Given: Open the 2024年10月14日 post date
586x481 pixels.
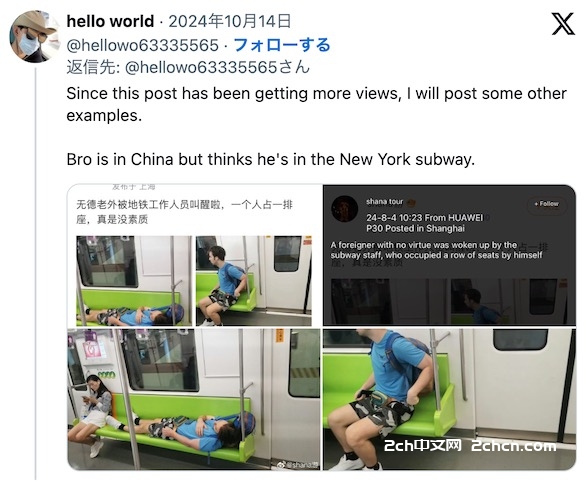Looking at the screenshot, I should pyautogui.click(x=229, y=21).
